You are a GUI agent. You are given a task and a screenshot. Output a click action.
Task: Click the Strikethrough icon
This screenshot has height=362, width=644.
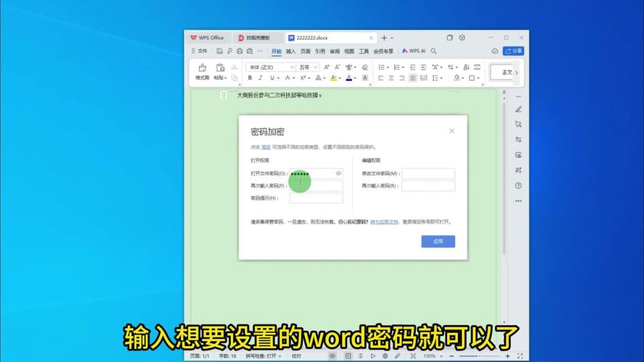pyautogui.click(x=288, y=77)
